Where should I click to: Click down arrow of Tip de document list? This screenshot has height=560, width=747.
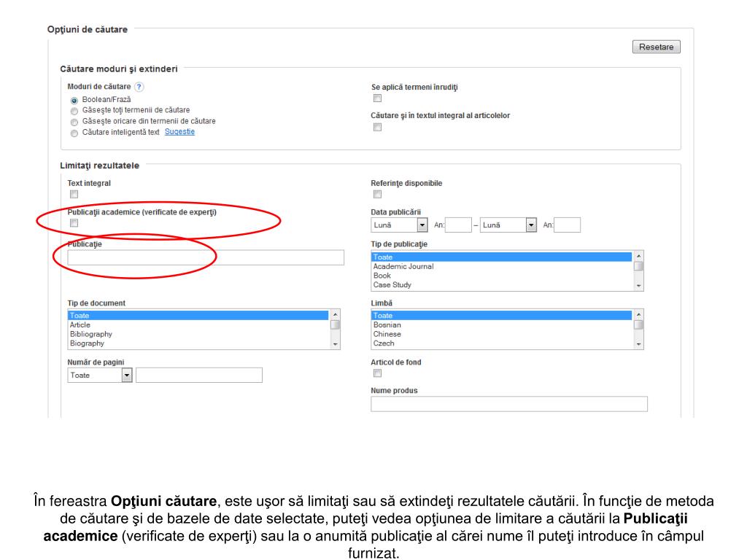point(336,344)
